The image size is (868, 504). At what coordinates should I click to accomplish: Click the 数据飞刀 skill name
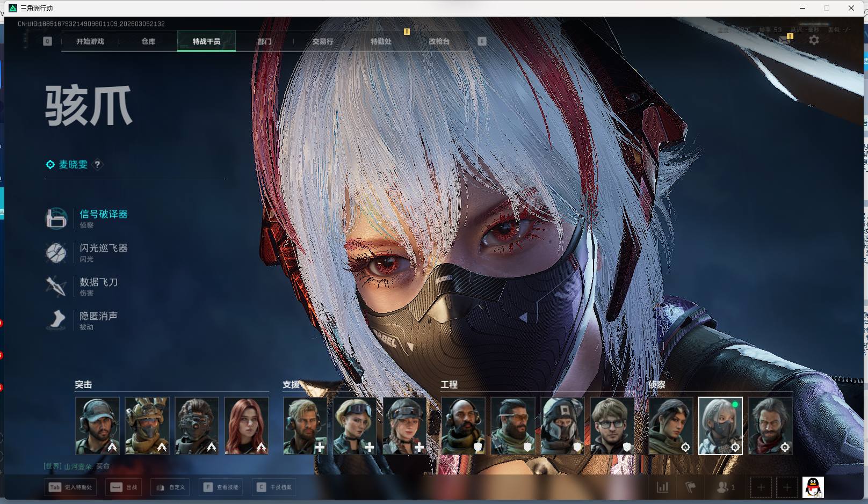[99, 282]
